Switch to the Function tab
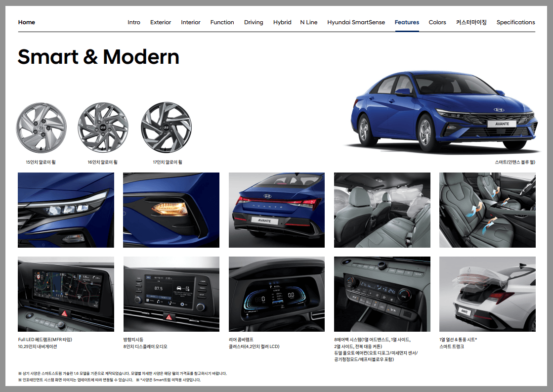The height and width of the screenshot is (392, 553). tap(222, 22)
